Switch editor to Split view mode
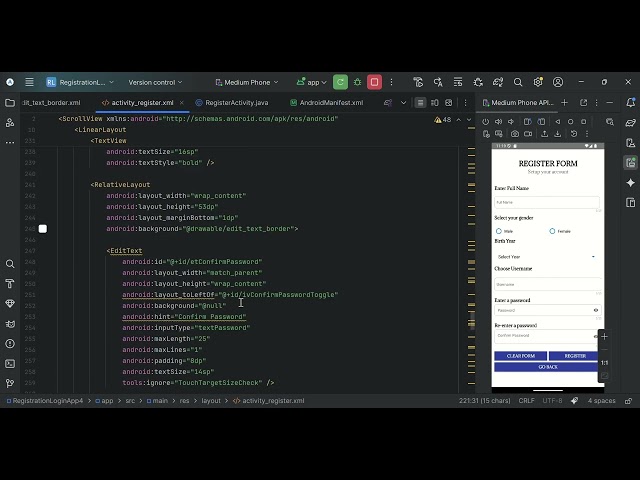Screen dimensions: 640x480 point(435,102)
